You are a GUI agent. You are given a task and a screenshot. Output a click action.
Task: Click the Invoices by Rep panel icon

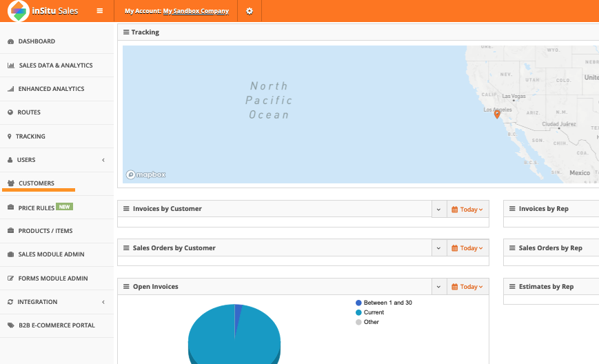pos(512,209)
